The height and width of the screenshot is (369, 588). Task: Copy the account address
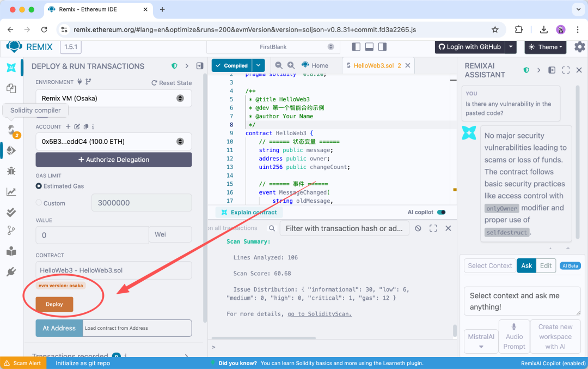tap(86, 126)
